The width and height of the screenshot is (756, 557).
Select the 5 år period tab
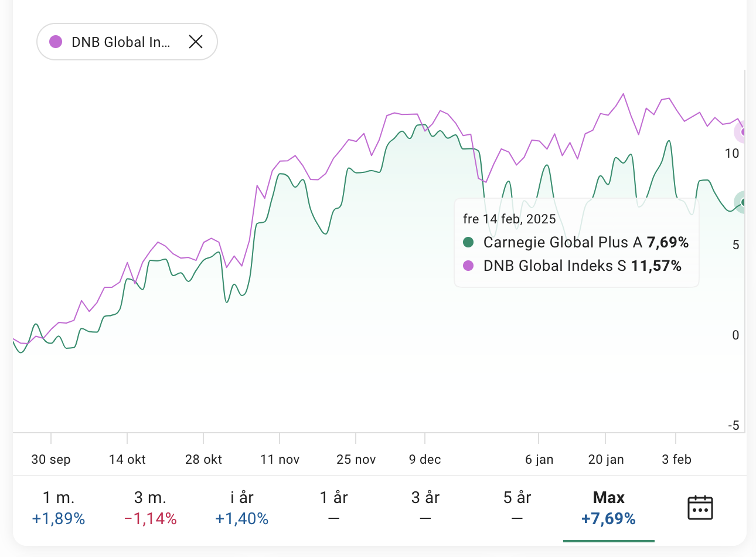pos(517,508)
